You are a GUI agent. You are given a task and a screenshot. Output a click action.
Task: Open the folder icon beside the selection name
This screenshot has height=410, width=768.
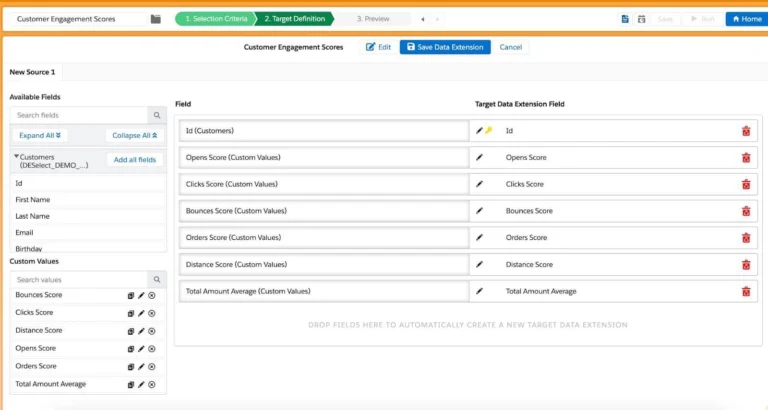pos(155,19)
